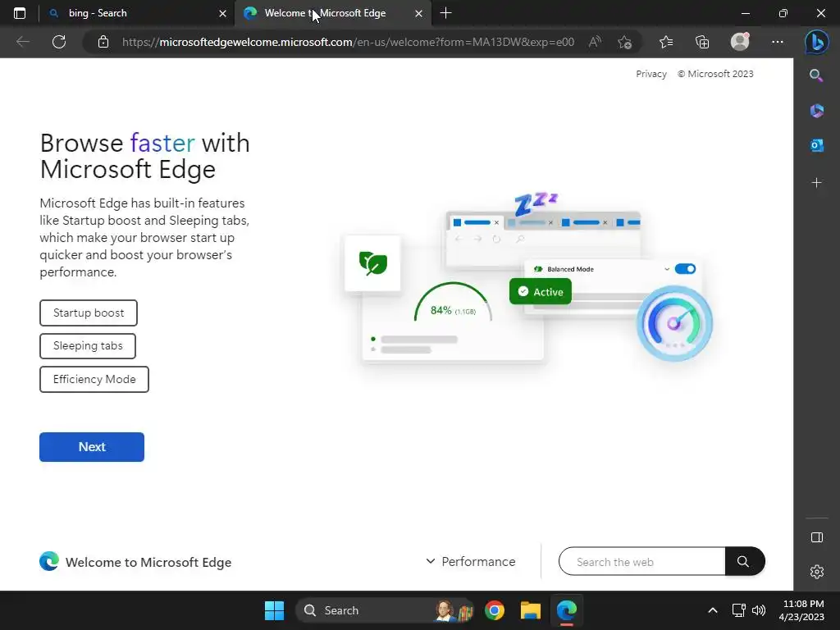840x630 pixels.
Task: Add a sidebar app with plus
Action: 816,183
